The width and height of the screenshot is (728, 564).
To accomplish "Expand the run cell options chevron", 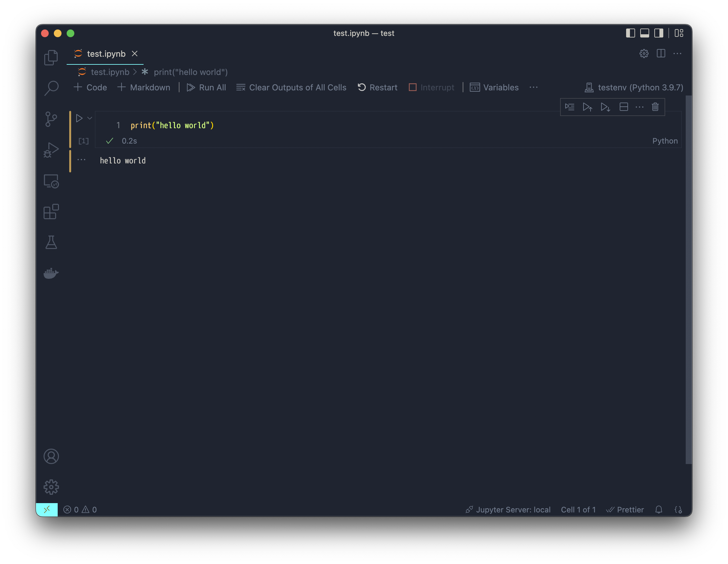I will pos(90,118).
